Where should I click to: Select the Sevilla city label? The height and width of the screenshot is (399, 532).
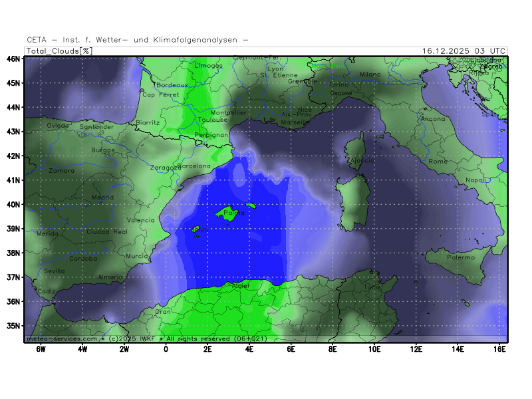click(x=55, y=271)
